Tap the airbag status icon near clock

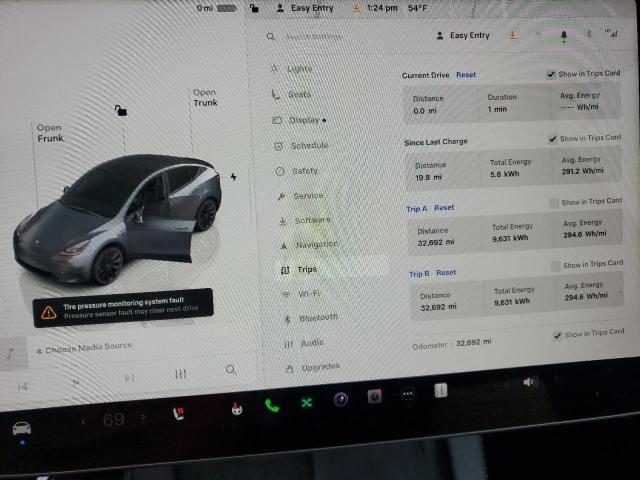tap(357, 8)
